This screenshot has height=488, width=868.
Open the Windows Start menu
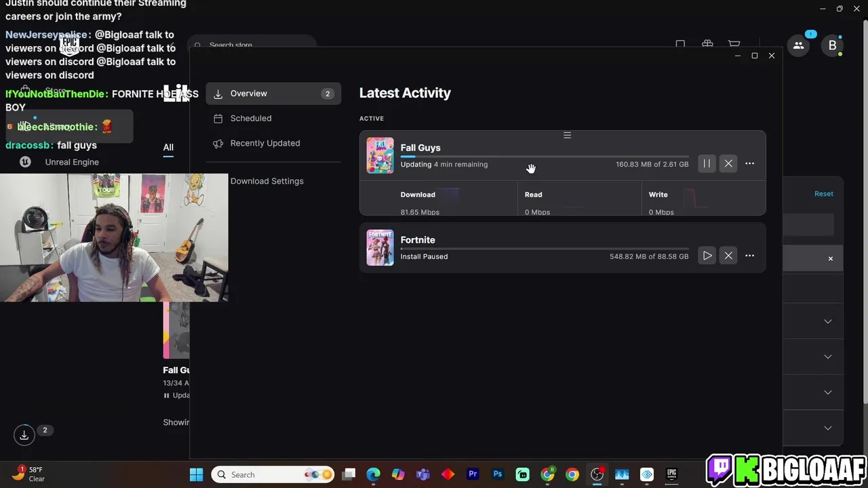pos(196,474)
